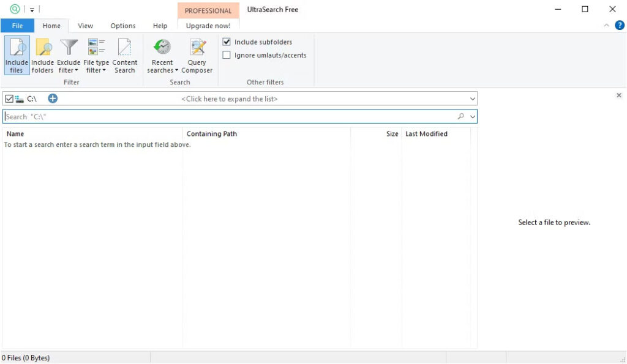Disable the Include subfolders option
The image size is (627, 364).
point(226,42)
